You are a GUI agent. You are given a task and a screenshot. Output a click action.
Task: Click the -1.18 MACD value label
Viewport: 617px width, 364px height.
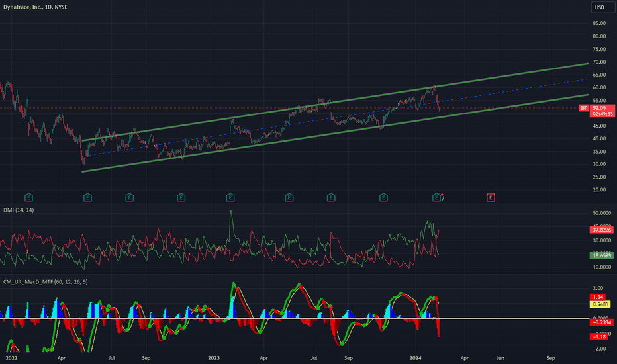click(599, 337)
